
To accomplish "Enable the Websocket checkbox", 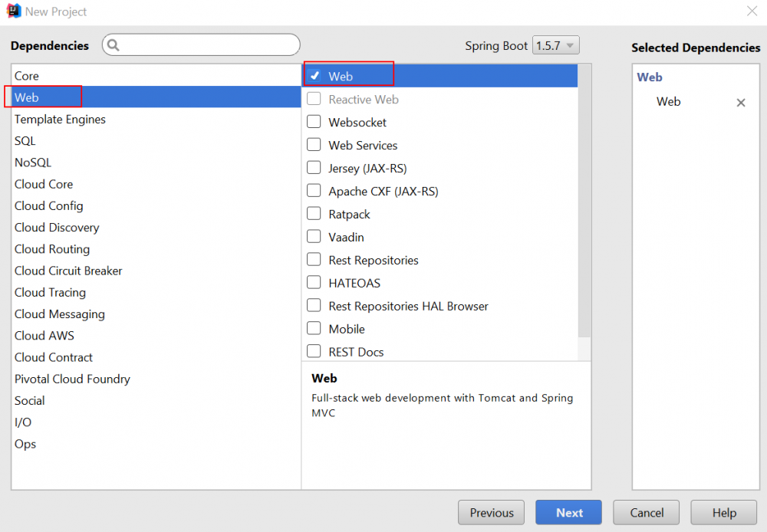I will 314,122.
